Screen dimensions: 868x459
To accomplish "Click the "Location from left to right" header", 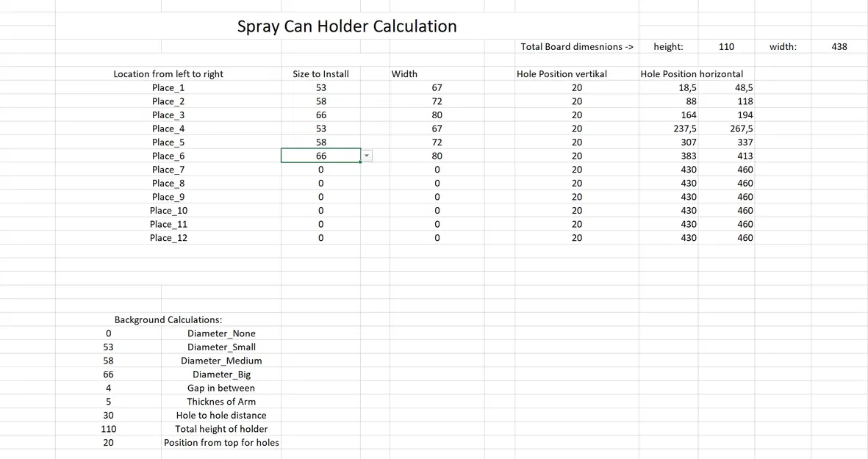I will point(168,74).
